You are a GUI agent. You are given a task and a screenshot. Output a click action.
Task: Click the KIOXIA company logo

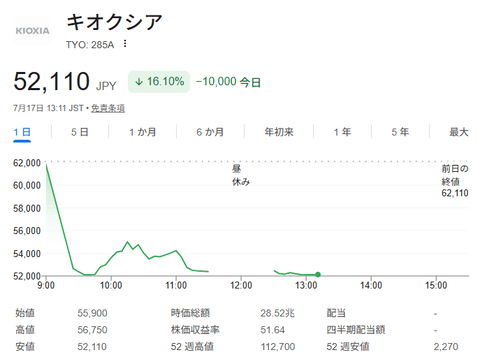click(33, 31)
